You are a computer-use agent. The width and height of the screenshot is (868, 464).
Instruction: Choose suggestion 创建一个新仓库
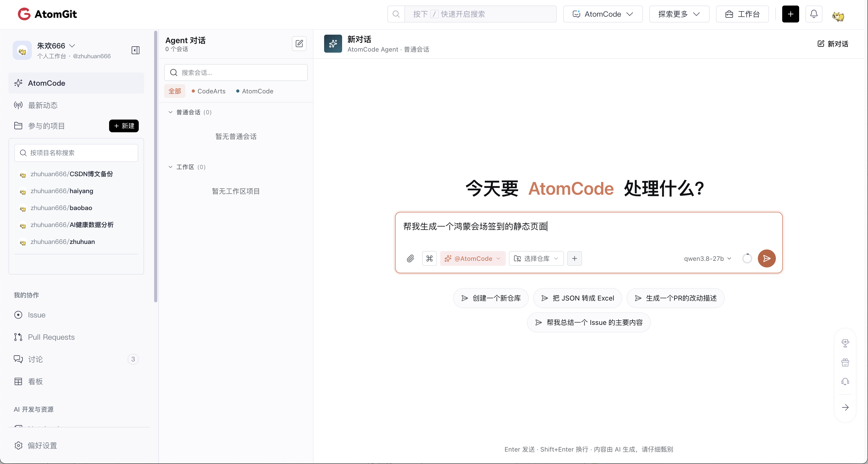coord(491,298)
